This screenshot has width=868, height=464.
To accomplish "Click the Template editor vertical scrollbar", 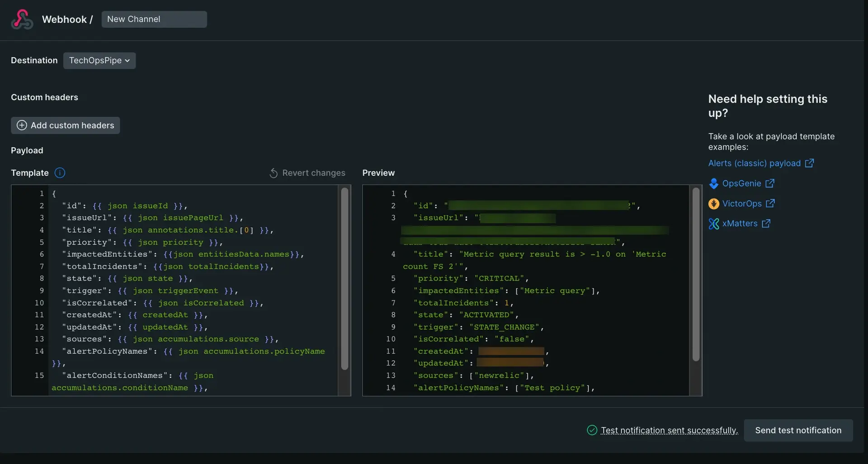I will (344, 279).
